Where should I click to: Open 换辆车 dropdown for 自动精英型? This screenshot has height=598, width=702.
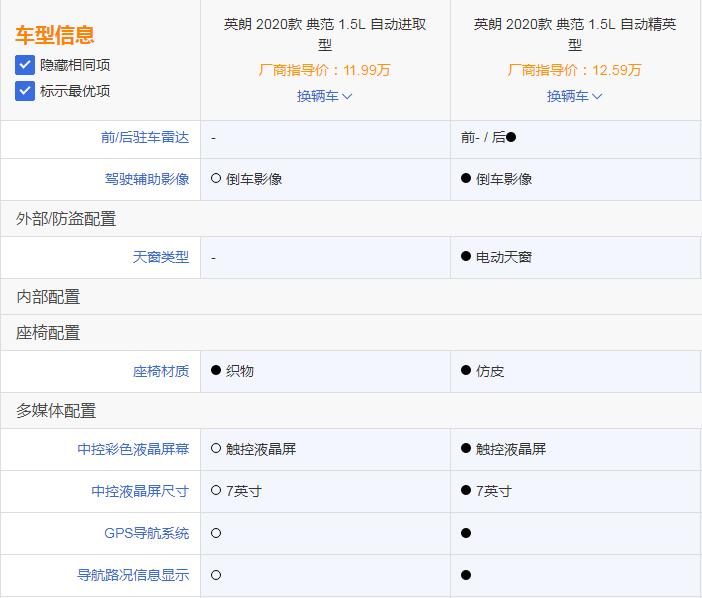pos(574,96)
